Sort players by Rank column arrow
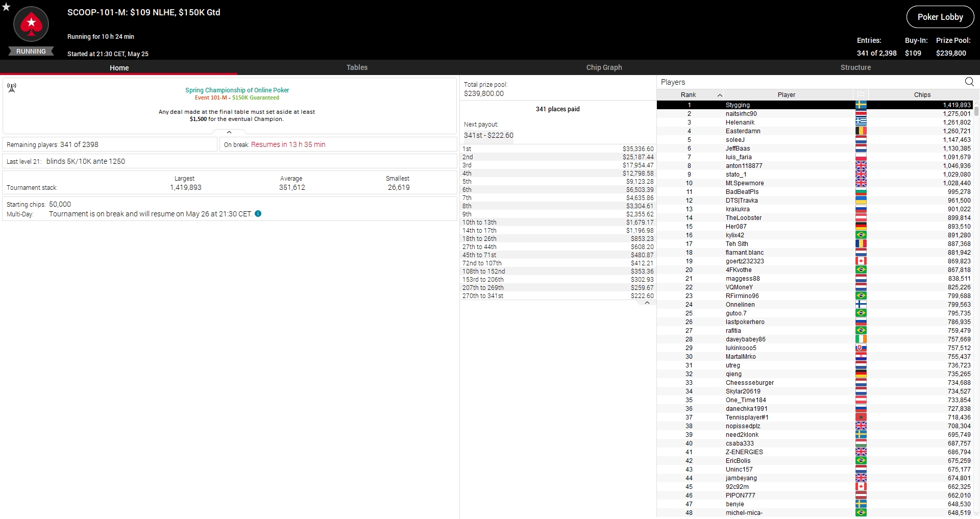Viewport: 980px width, 519px height. pos(720,95)
